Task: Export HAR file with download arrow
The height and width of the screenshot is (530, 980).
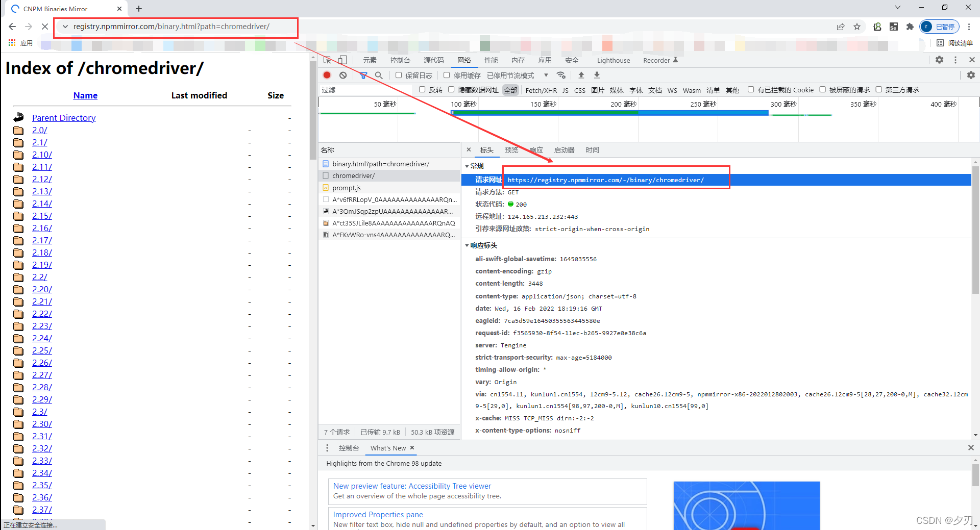Action: (597, 75)
